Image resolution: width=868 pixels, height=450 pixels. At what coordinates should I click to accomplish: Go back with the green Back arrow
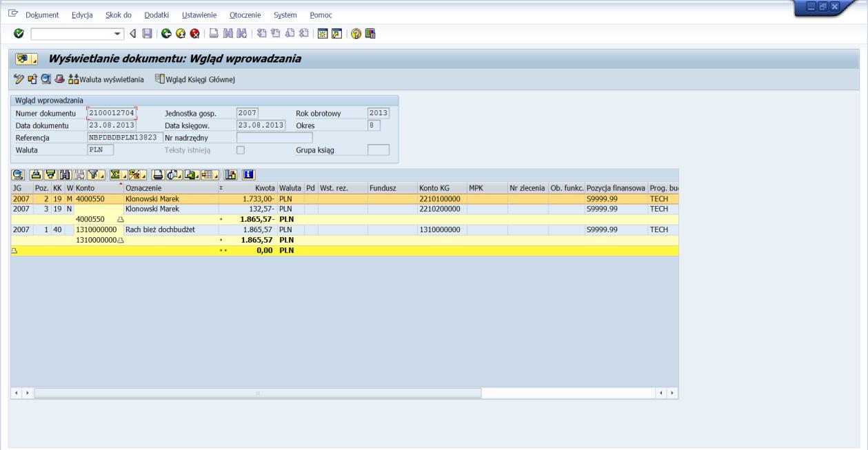point(168,33)
